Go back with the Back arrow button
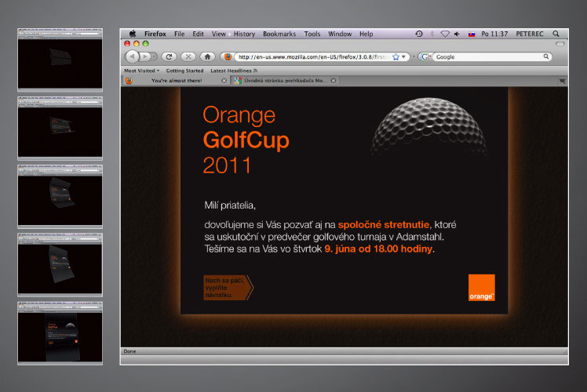587x392 pixels. pos(132,56)
